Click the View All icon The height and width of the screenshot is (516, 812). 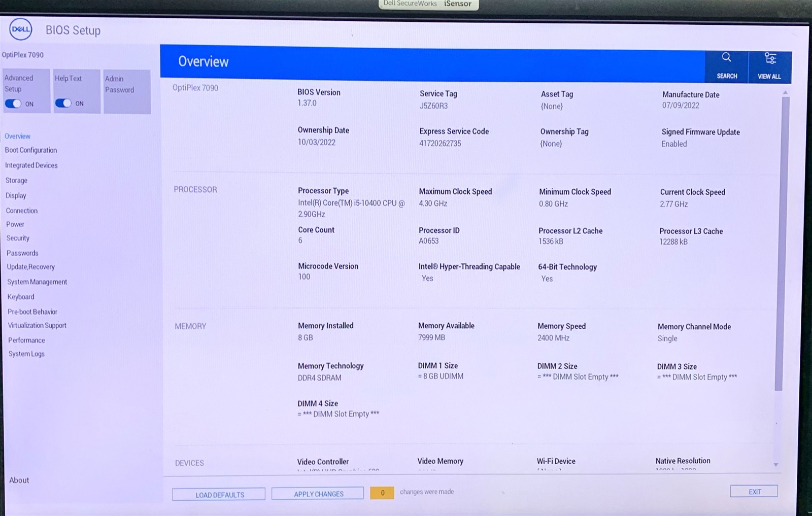coord(770,59)
